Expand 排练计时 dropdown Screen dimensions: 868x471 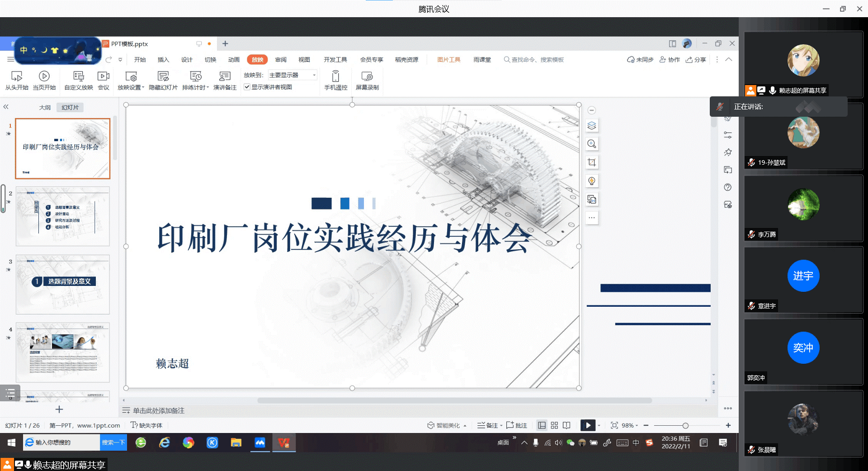(208, 87)
